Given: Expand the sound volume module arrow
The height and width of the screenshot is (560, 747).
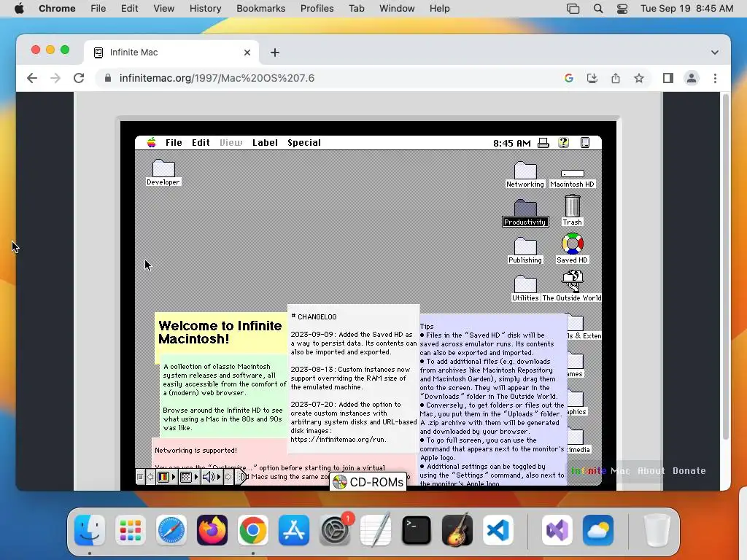Looking at the screenshot, I should 219,477.
